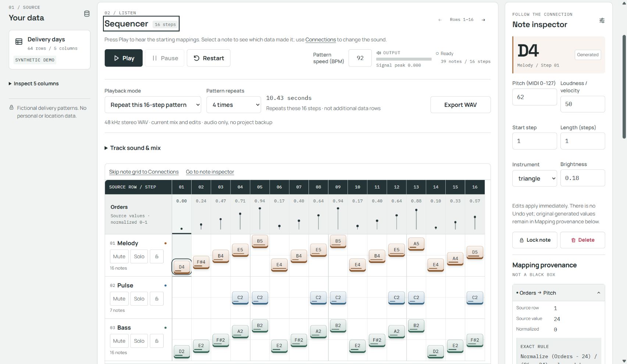Go to previous rows with left arrow
The height and width of the screenshot is (364, 627).
(440, 20)
